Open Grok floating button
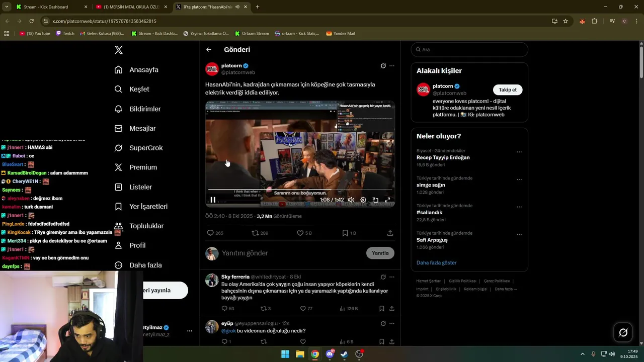This screenshot has width=644, height=362. [x=623, y=332]
